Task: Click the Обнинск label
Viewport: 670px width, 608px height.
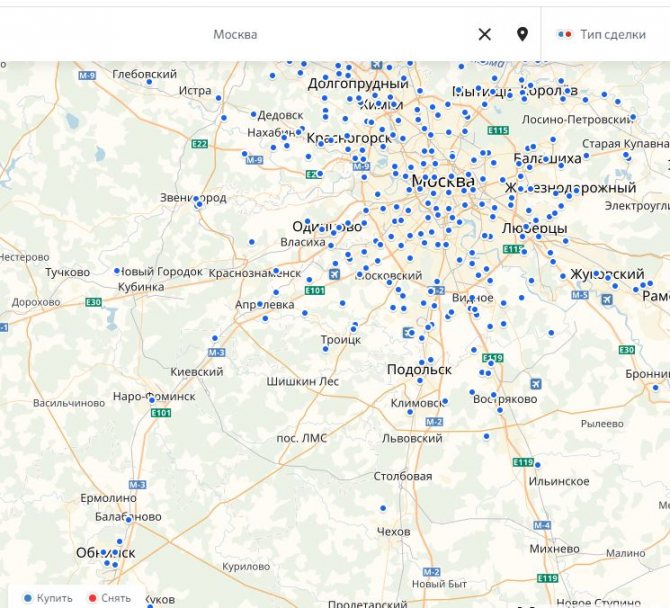Action: coord(106,553)
